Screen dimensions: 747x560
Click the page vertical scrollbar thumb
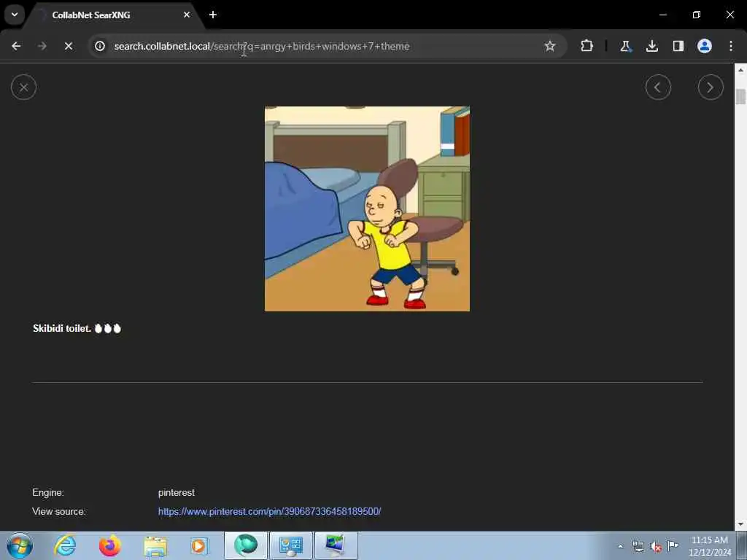pos(740,96)
